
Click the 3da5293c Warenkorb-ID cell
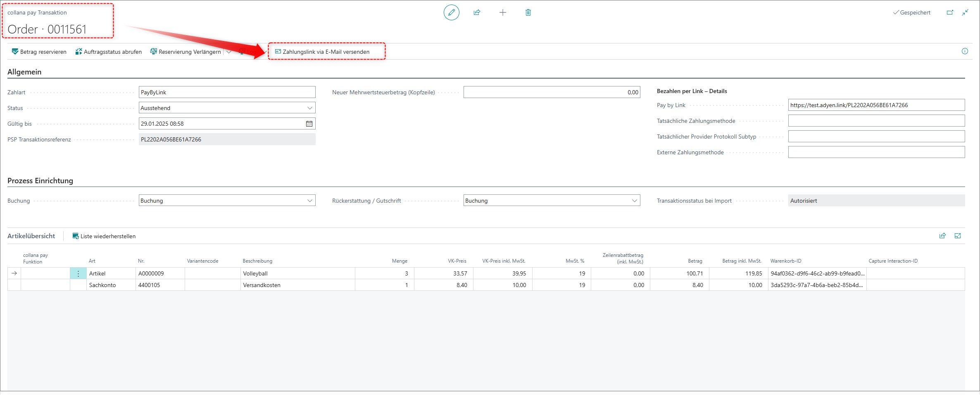[817, 285]
